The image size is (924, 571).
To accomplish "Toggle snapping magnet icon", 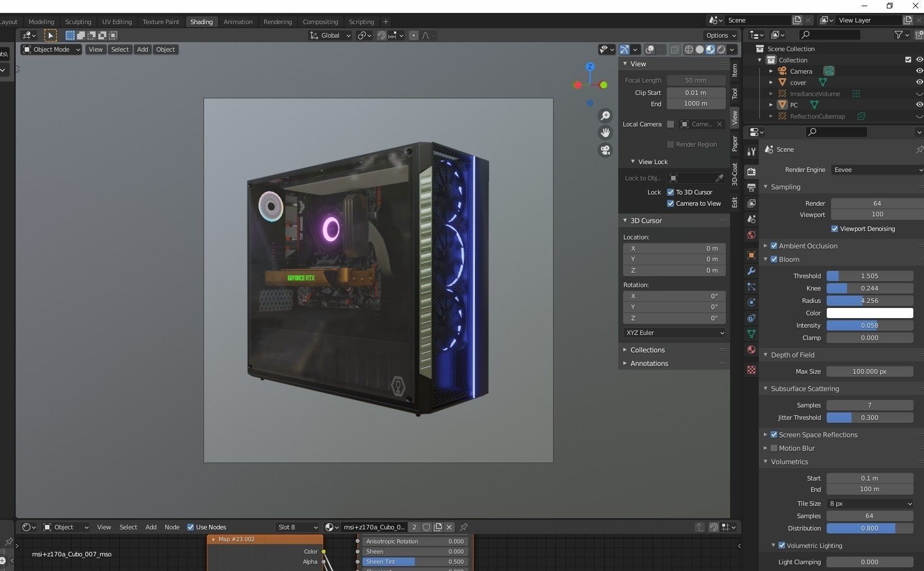I will click(x=382, y=35).
